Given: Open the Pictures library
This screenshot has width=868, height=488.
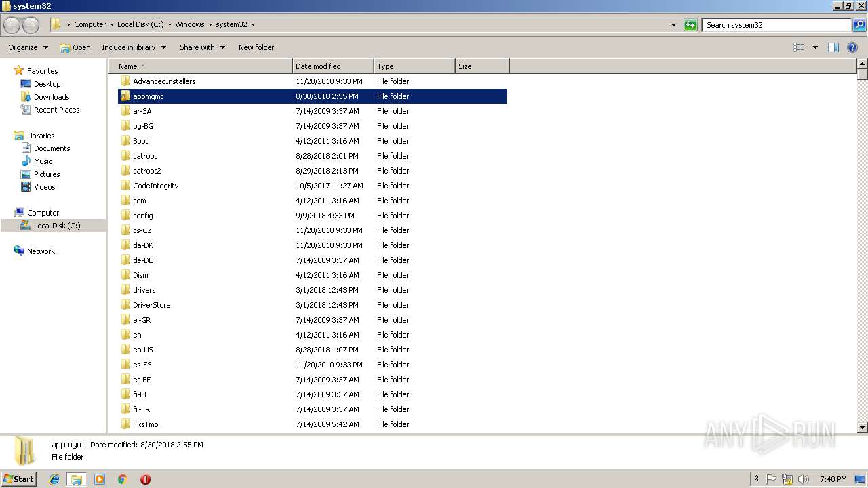Looking at the screenshot, I should [47, 174].
